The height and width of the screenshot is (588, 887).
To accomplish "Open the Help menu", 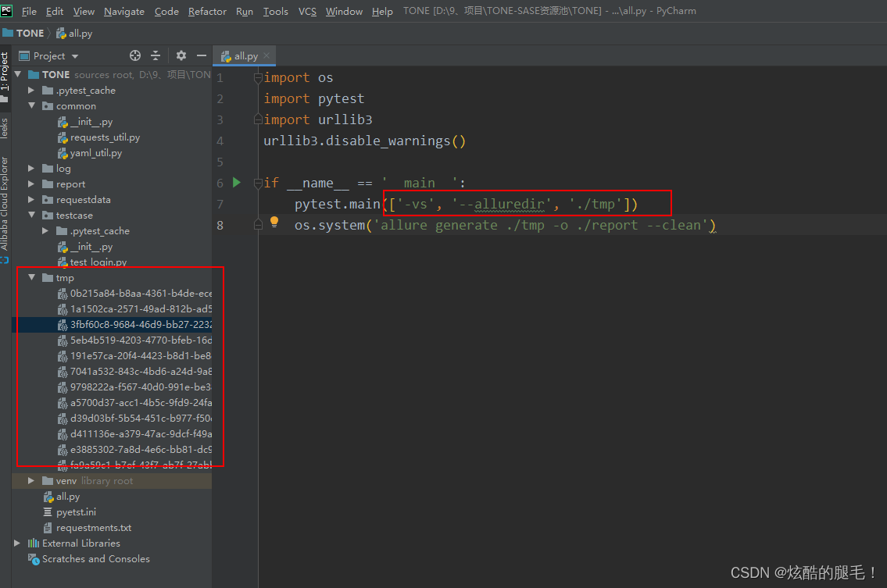I will pyautogui.click(x=382, y=11).
